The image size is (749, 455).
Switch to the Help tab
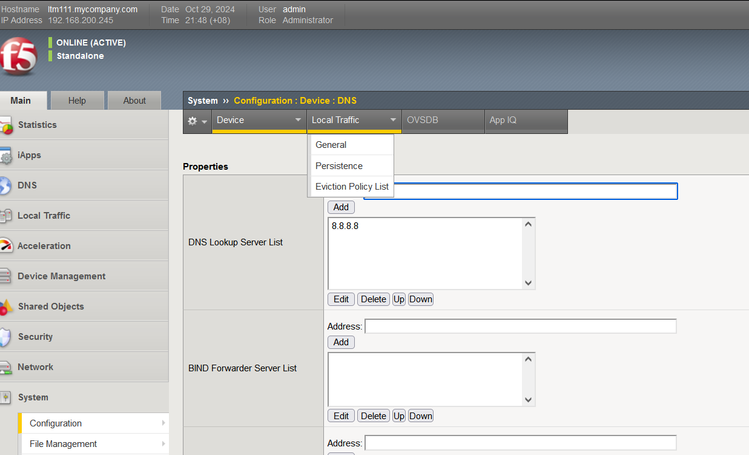pos(77,101)
